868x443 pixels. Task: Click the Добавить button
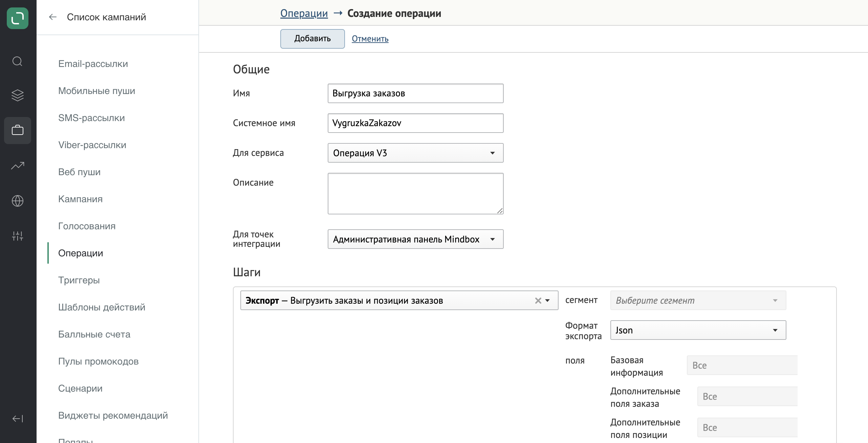tap(312, 39)
